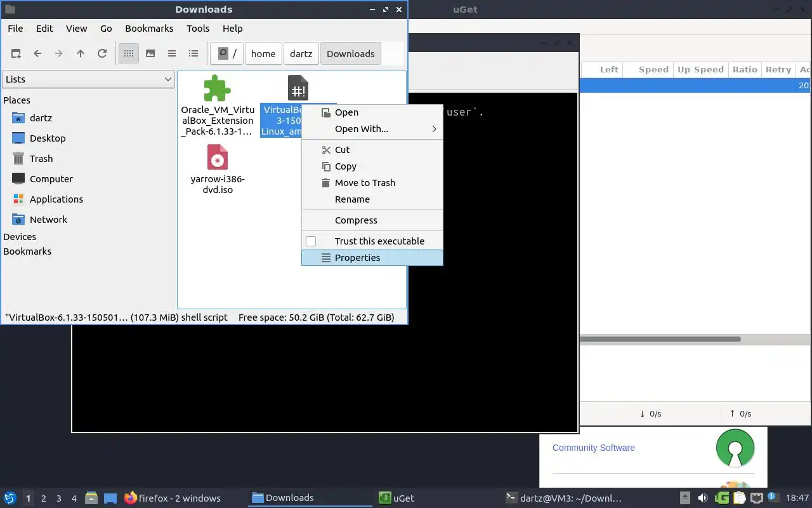Open Properties from the context menu
812x508 pixels.
(372, 258)
